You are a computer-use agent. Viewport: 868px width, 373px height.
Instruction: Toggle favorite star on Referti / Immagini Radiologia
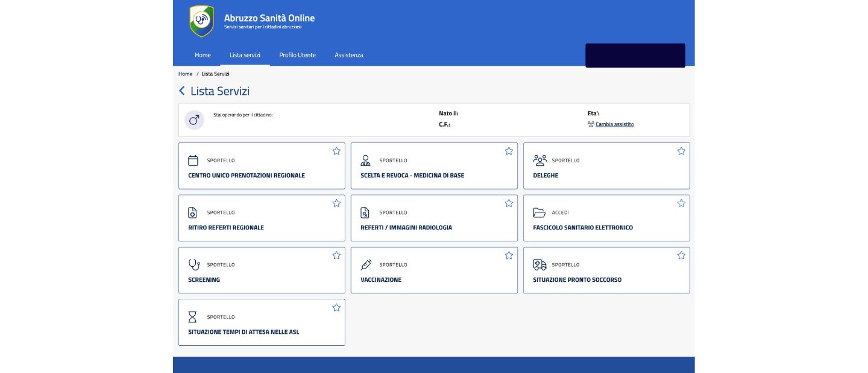point(509,203)
